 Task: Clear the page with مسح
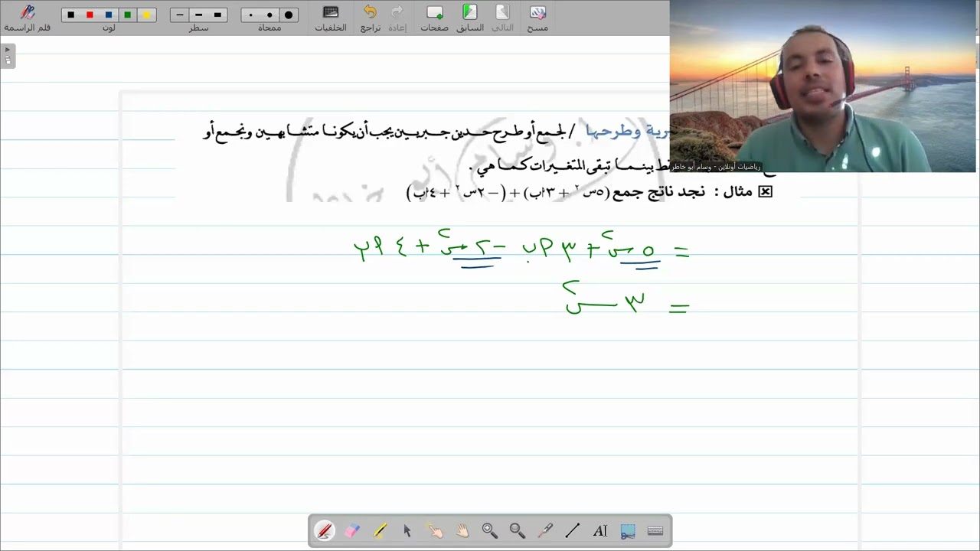(x=537, y=18)
